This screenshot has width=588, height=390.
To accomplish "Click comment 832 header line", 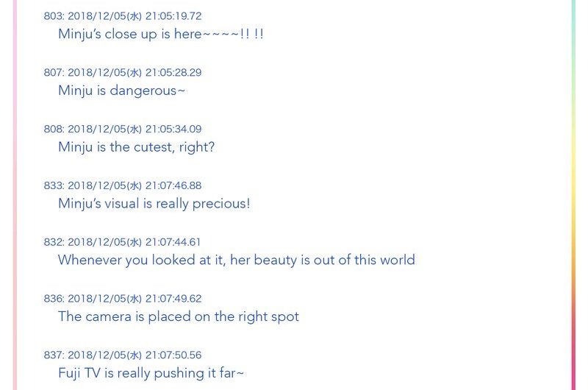I will tap(122, 242).
